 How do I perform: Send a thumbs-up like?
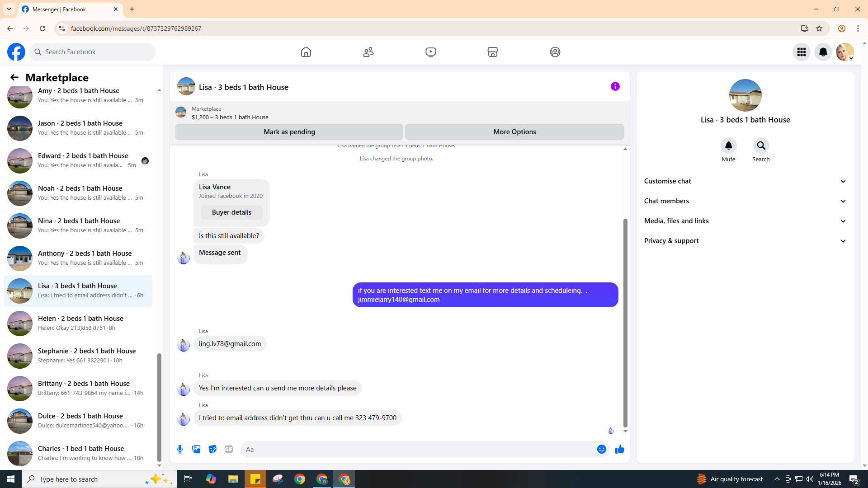(619, 449)
